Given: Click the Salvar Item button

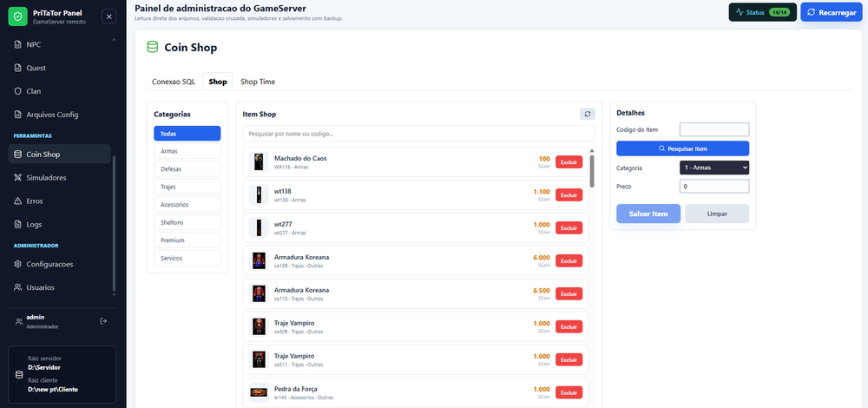Looking at the screenshot, I should coord(648,214).
